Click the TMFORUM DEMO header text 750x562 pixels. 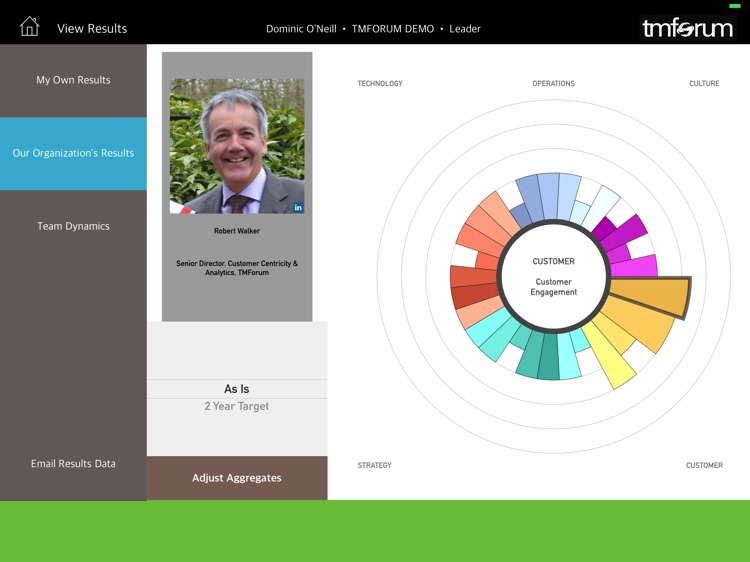click(x=393, y=29)
